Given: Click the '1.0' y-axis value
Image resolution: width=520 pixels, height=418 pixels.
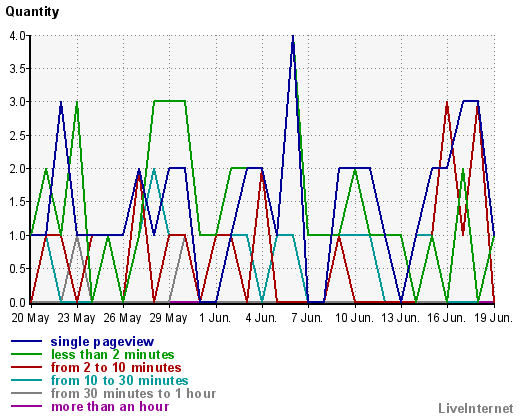Looking at the screenshot, I should click(17, 235).
